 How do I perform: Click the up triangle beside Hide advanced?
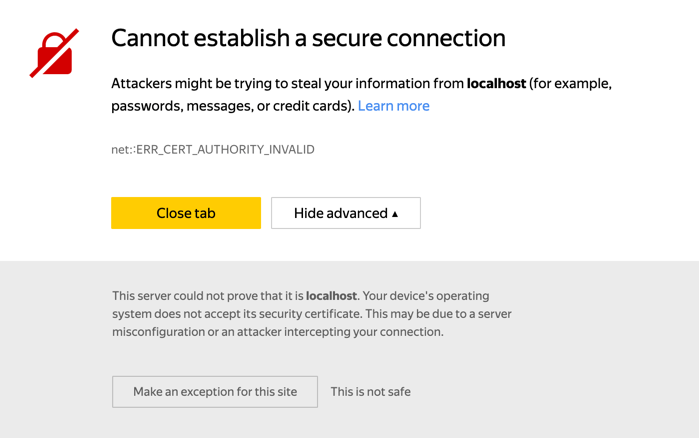[395, 214]
